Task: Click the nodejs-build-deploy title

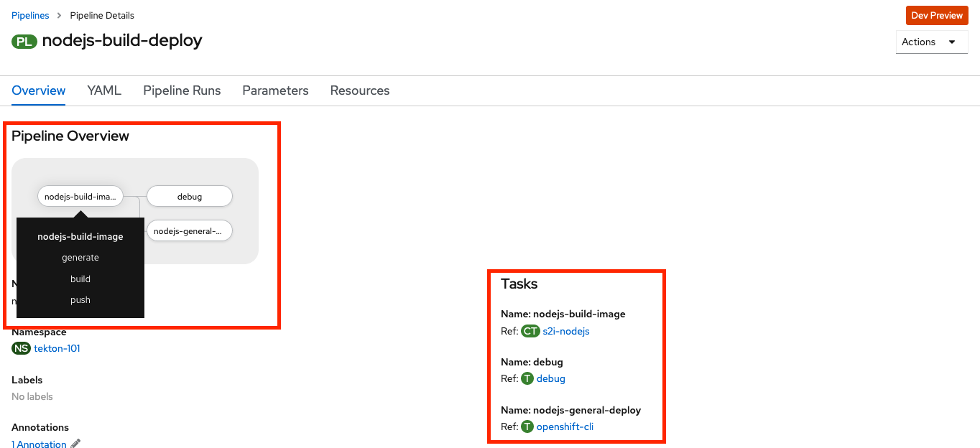Action: (122, 40)
